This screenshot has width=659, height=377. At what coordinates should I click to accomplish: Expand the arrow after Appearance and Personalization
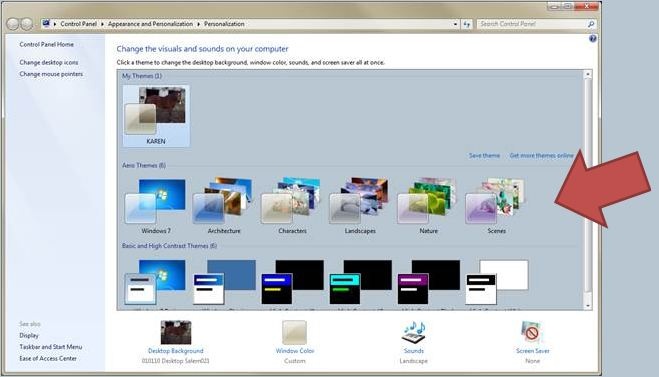point(198,24)
